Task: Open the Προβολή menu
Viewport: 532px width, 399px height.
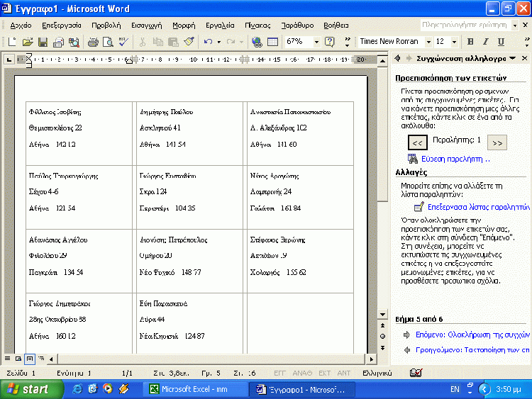Action: (106, 26)
